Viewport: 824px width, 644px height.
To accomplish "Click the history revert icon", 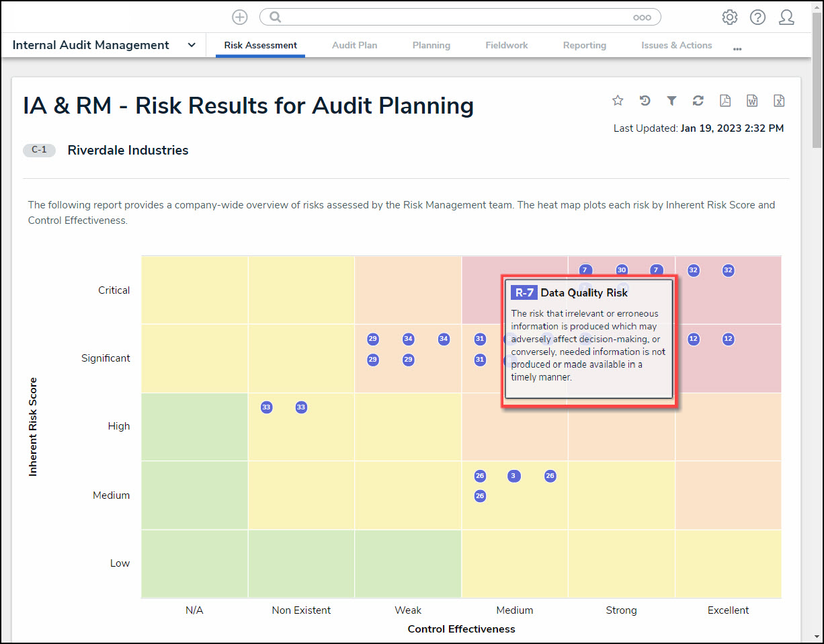I will 645,101.
